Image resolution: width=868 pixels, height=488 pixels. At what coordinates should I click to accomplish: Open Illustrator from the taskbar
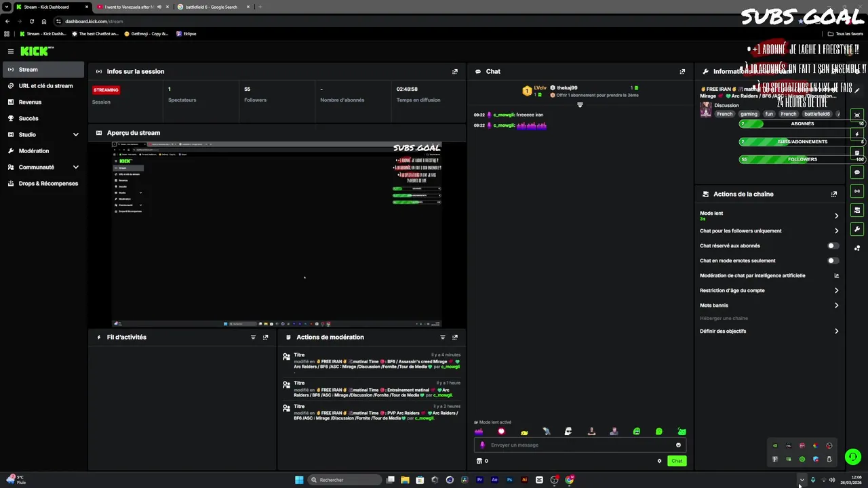point(524,480)
